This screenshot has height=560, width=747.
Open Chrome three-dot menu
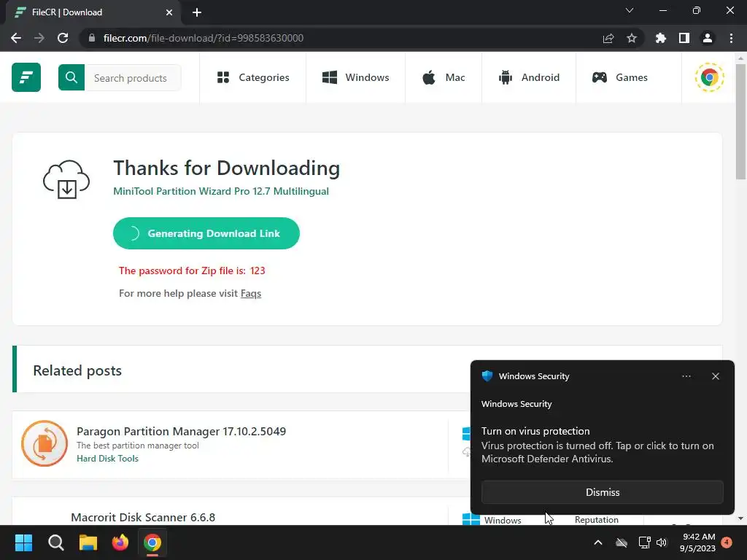point(731,38)
